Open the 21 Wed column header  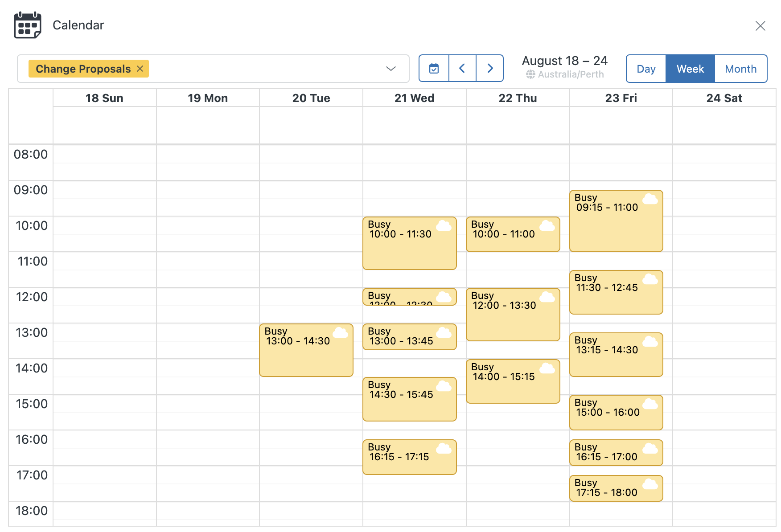414,98
